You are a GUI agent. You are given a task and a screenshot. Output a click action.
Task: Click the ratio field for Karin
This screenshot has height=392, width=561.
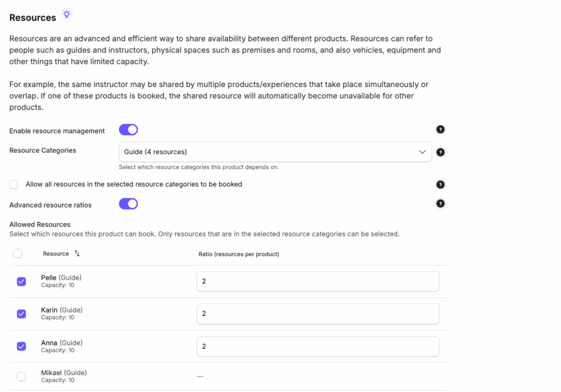click(318, 314)
